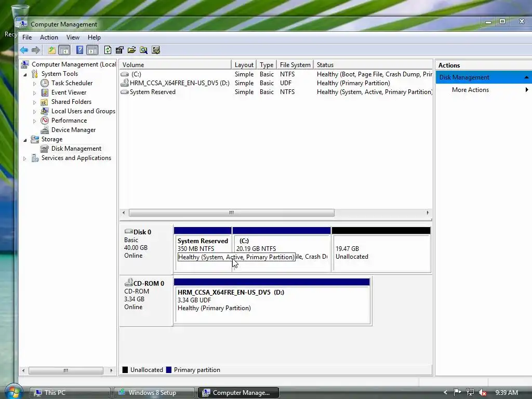The height and width of the screenshot is (399, 532).
Task: Click the Properties toolbar icon
Action: click(119, 50)
